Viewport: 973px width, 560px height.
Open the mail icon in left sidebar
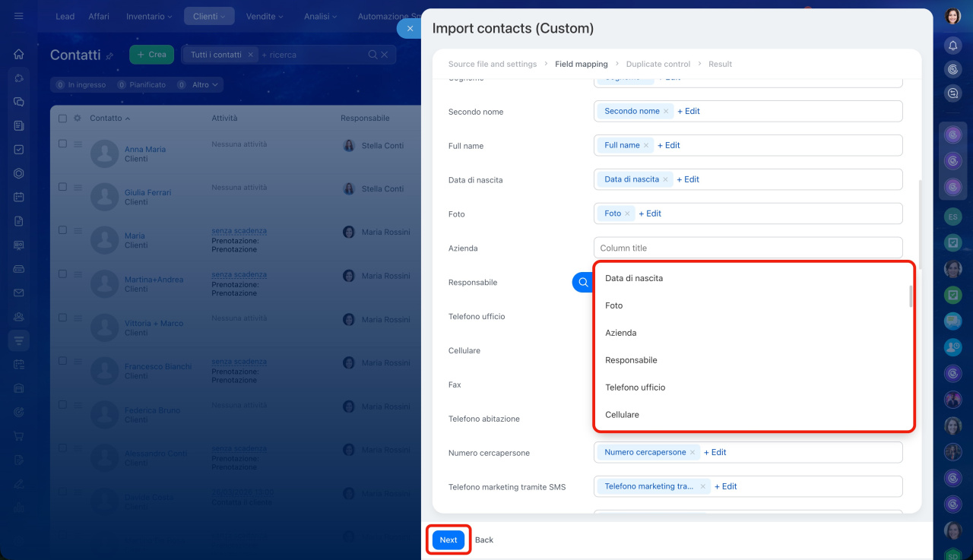(x=19, y=293)
